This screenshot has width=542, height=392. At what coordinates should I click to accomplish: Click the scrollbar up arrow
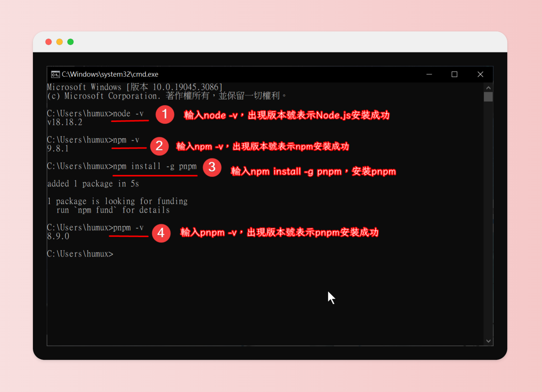488,88
